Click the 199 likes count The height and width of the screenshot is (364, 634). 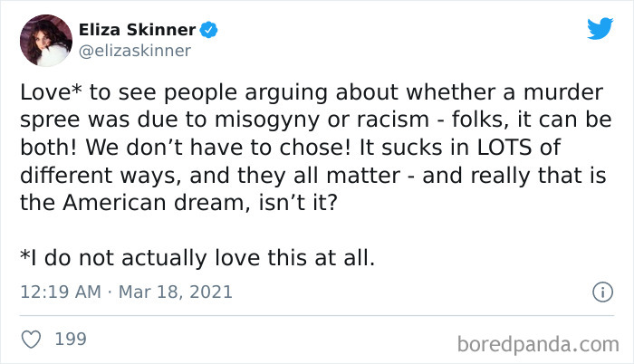tap(71, 340)
